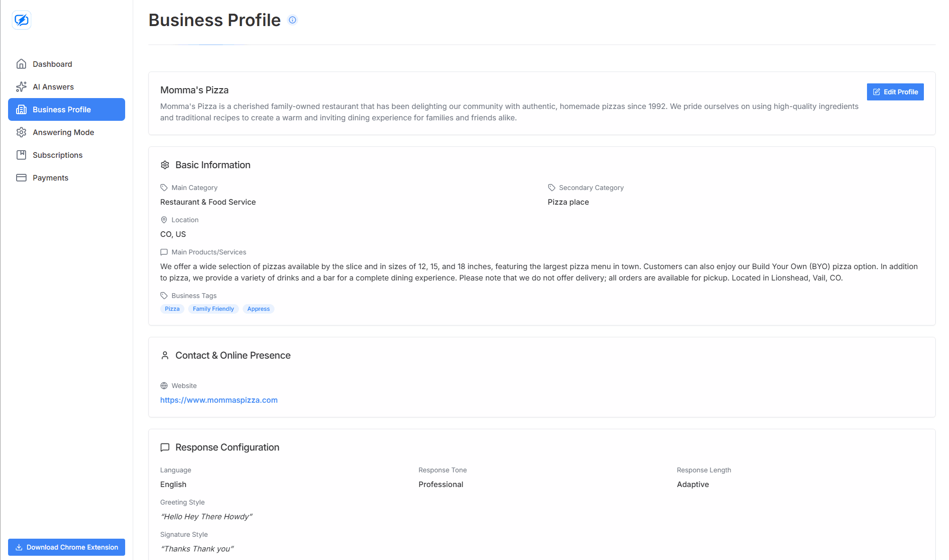Click the Family Friendly tag
Viewport: 949px width, 560px height.
[213, 308]
